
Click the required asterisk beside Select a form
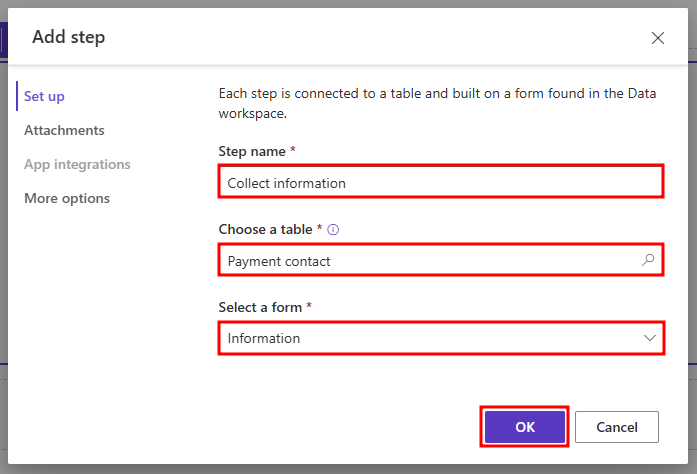307,305
